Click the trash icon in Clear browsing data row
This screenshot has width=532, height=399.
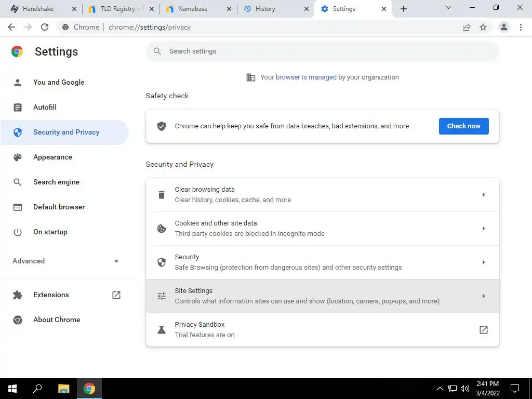(162, 195)
